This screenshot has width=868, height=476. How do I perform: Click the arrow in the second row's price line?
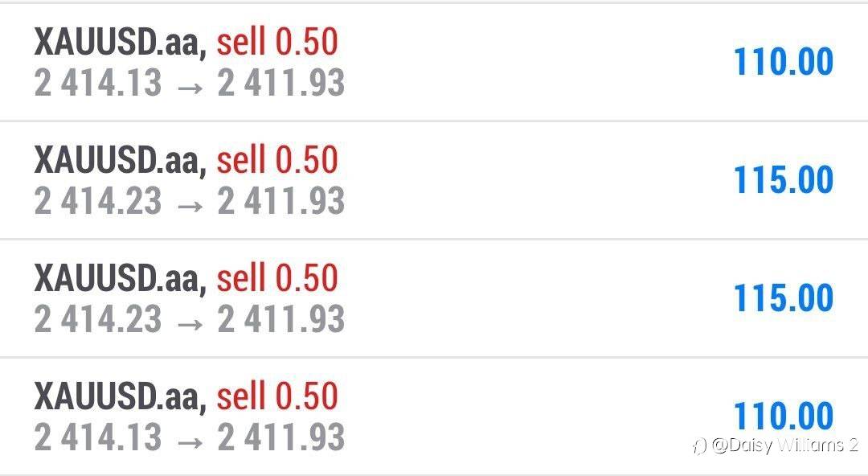[x=190, y=206]
